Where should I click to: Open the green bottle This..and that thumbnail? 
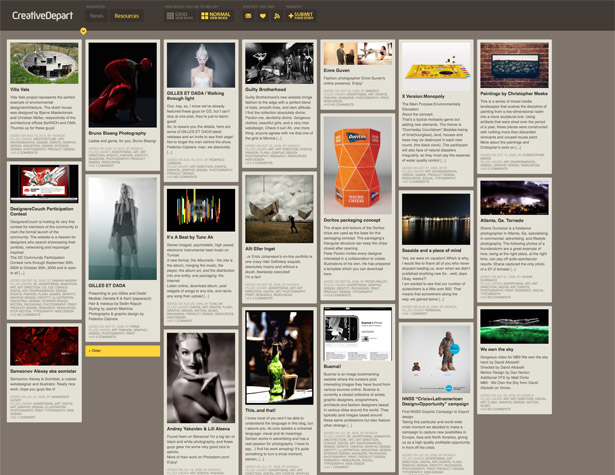280,357
